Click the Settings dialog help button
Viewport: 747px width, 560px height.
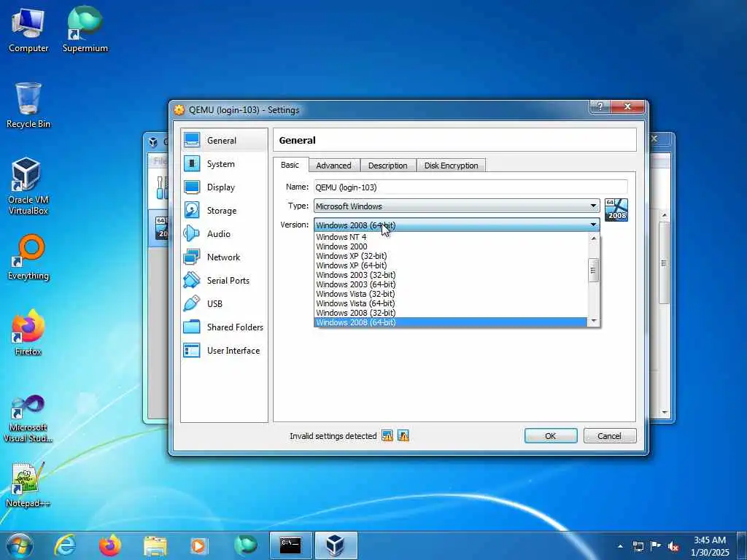pos(600,106)
